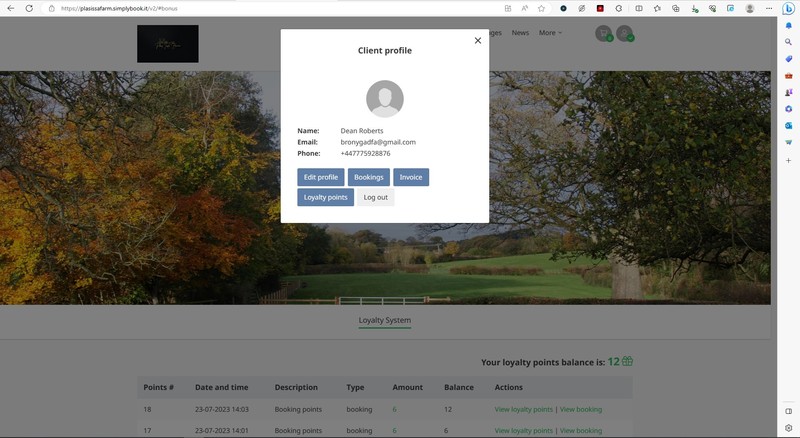
Task: Click the Edit profile button
Action: tap(321, 177)
